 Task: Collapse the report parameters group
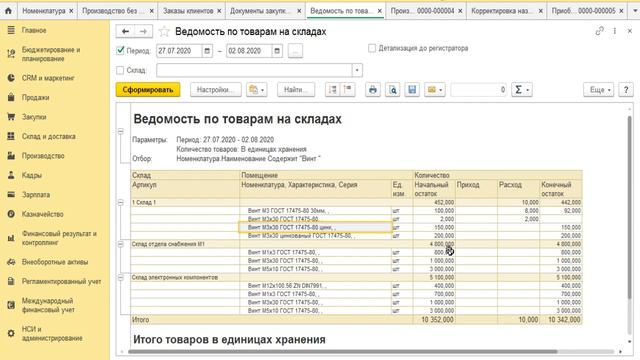(x=121, y=131)
